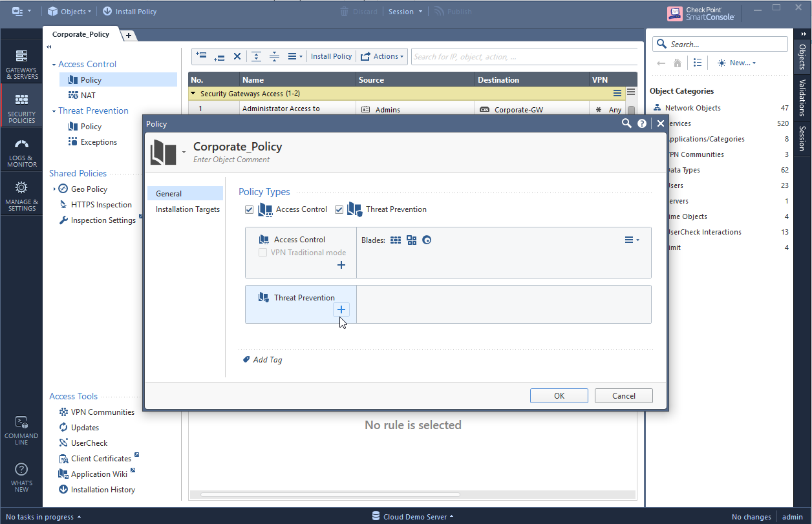Click the Objects panel search field
The height and width of the screenshot is (524, 812).
(x=720, y=44)
